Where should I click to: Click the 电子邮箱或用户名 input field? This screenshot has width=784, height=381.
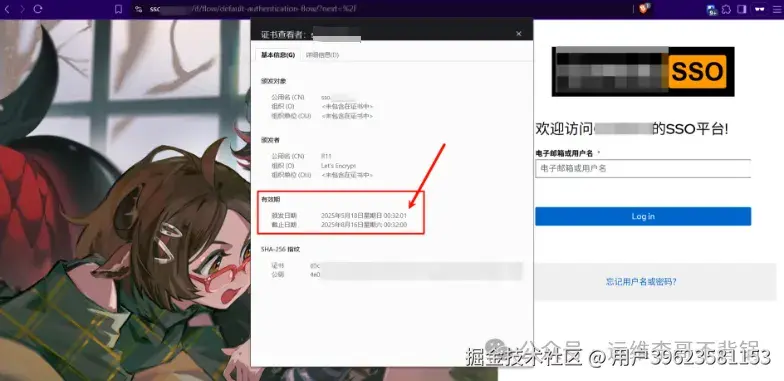(x=643, y=168)
